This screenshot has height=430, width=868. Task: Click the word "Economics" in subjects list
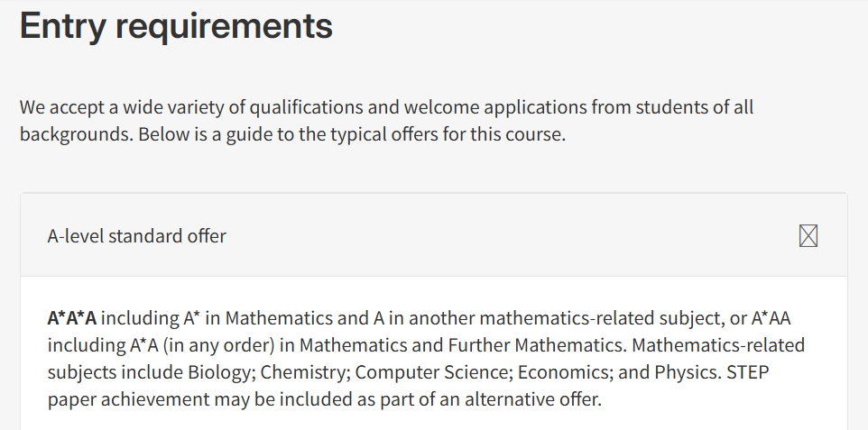coord(564,372)
